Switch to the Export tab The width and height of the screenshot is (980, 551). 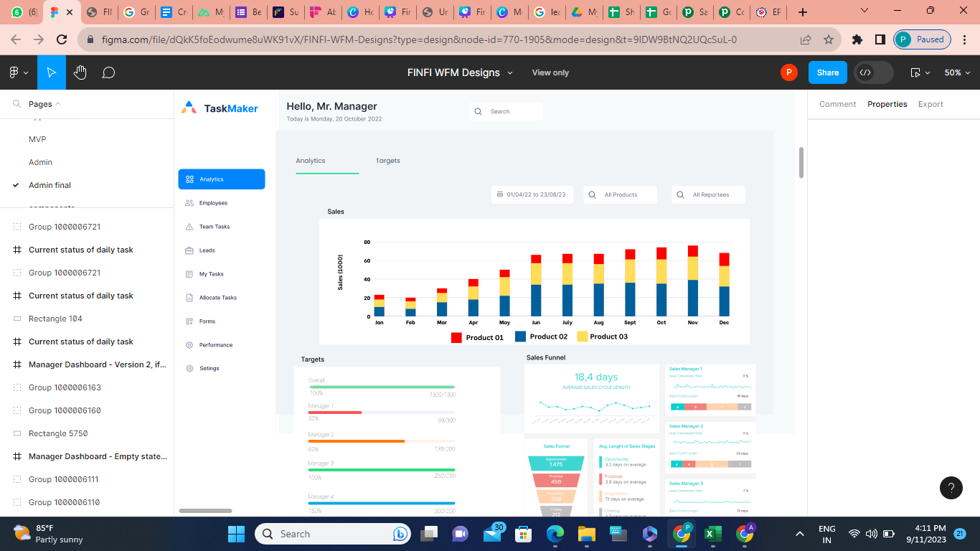pyautogui.click(x=930, y=103)
